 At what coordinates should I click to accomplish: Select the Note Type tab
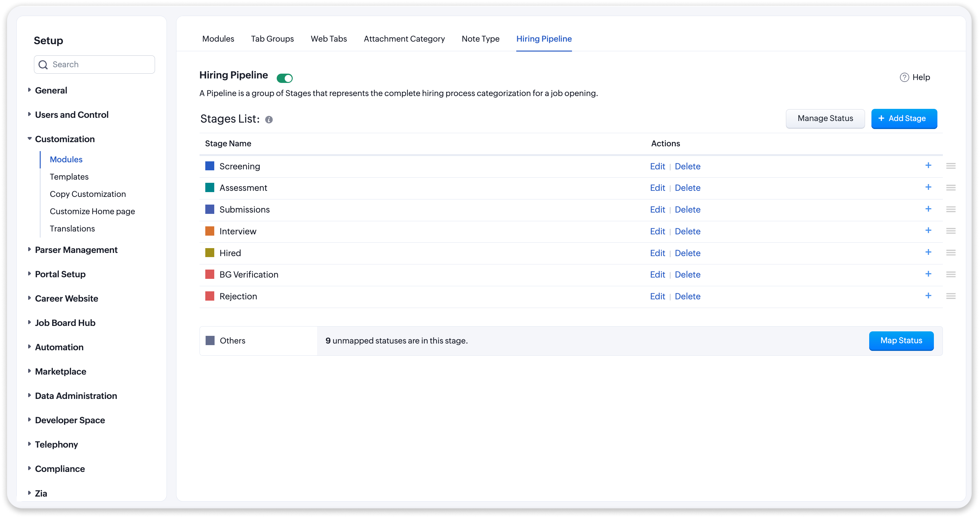point(480,39)
